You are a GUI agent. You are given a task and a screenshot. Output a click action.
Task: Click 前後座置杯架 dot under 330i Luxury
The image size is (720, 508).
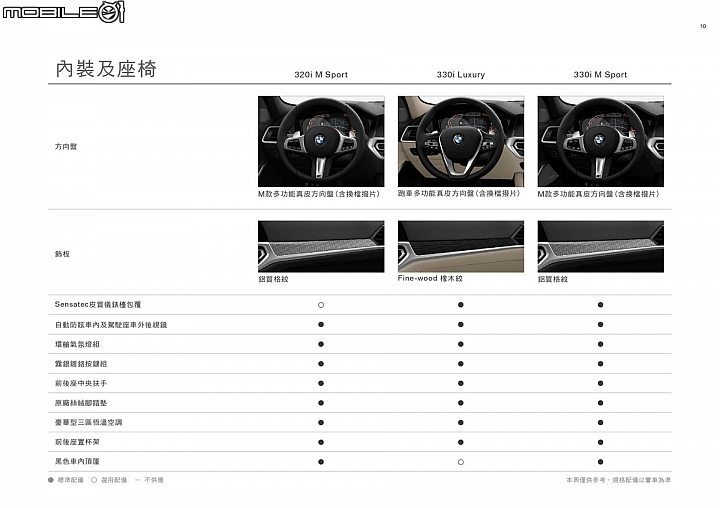point(461,442)
